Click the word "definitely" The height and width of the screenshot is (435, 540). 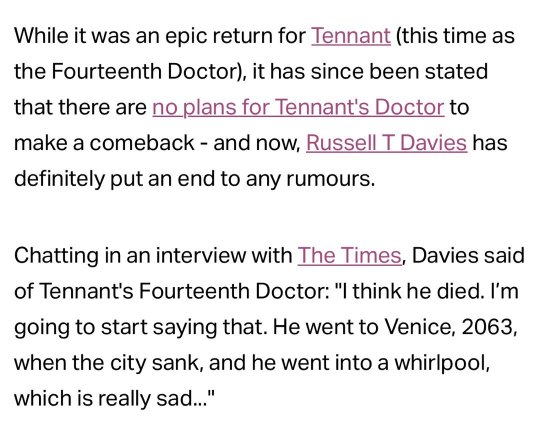click(x=59, y=179)
